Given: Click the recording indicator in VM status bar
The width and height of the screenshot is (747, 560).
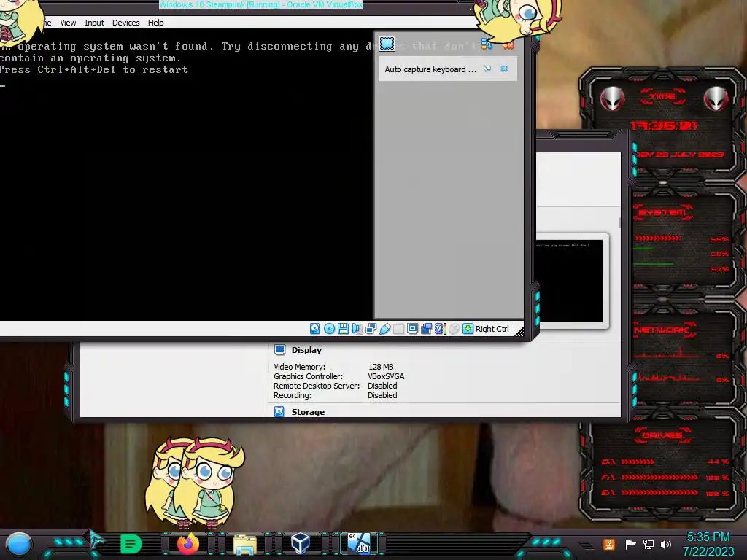Looking at the screenshot, I should (426, 329).
